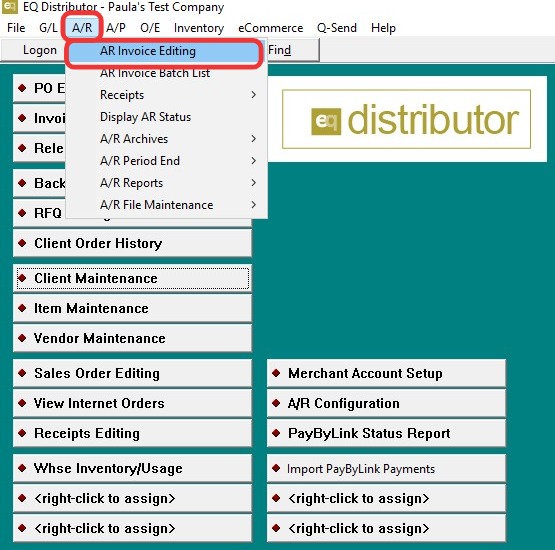Open Item Maintenance
The width and height of the screenshot is (555, 550).
tap(132, 308)
